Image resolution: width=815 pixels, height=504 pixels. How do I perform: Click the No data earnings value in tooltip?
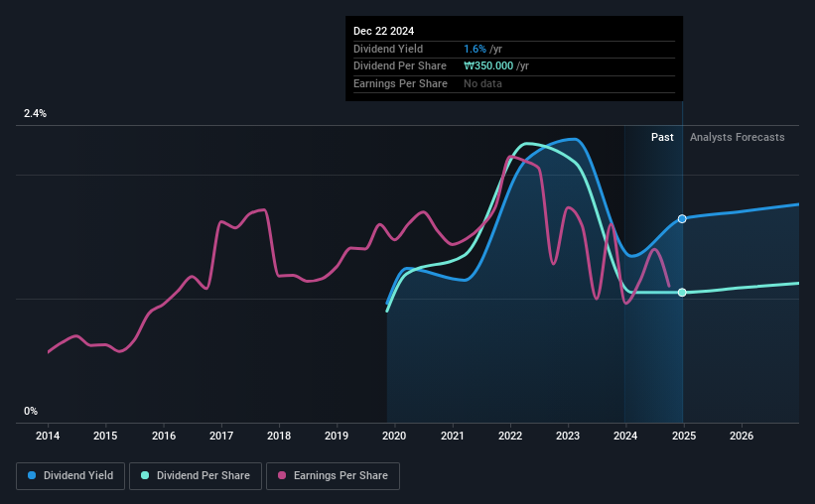(x=482, y=83)
